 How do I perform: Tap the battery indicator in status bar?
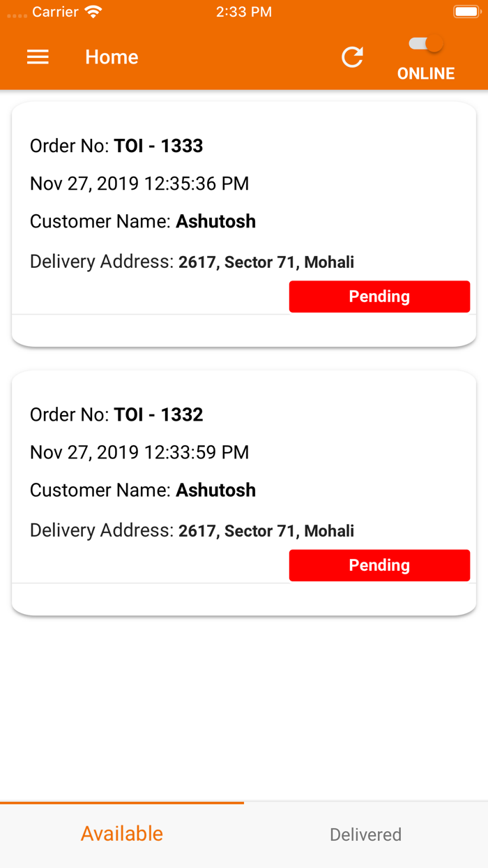(x=466, y=10)
